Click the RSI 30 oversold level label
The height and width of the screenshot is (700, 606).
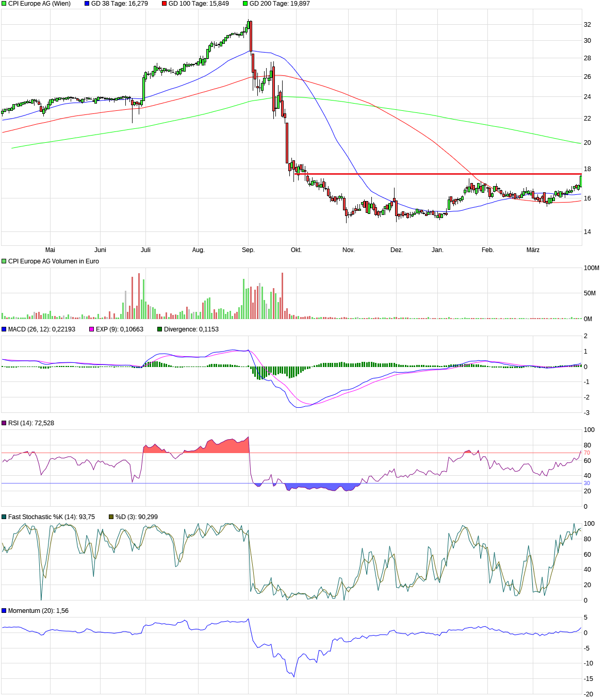[586, 484]
